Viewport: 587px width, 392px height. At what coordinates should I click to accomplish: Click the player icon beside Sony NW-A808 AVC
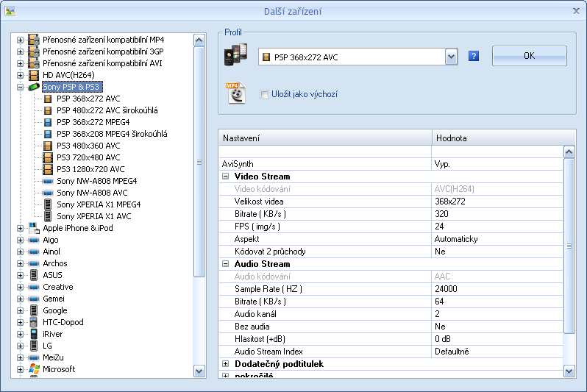tap(48, 193)
